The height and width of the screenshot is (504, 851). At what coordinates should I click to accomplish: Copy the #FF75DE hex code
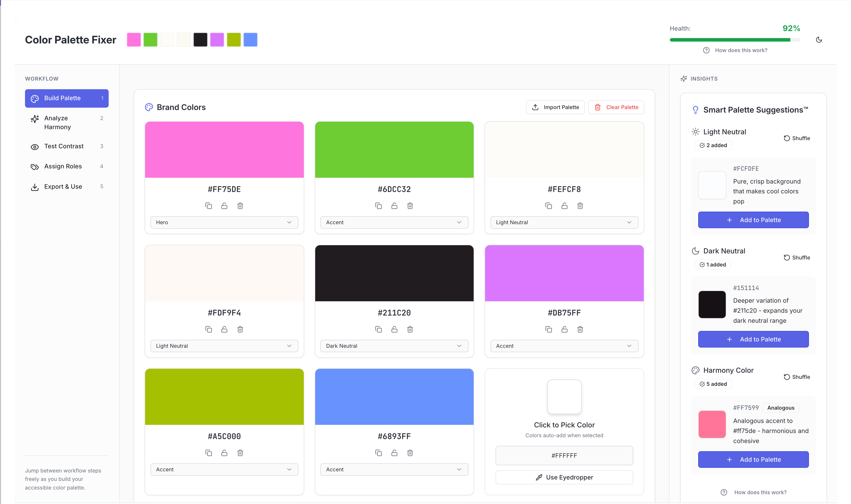click(209, 206)
